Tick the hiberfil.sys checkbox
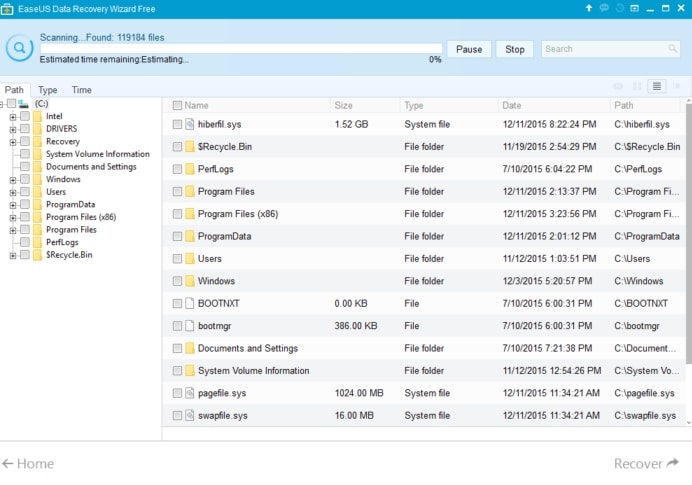The height and width of the screenshot is (485, 692). tap(177, 124)
